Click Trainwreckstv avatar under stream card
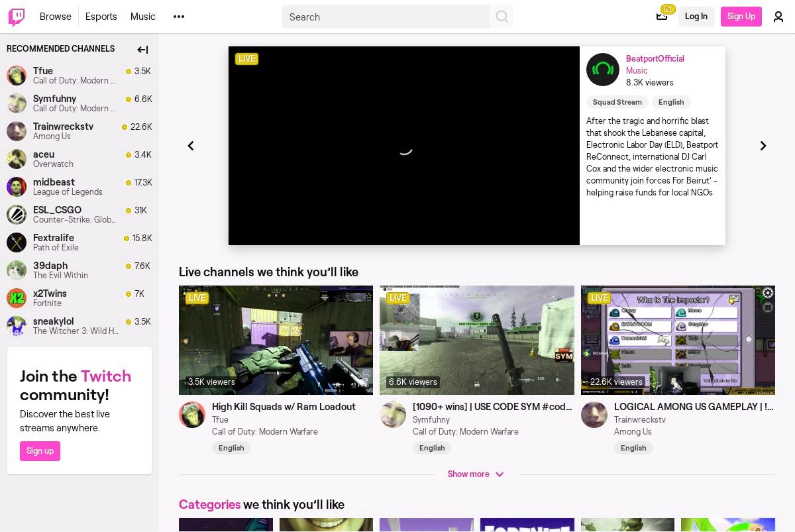Screen dimensions: 795x532 click(594, 415)
